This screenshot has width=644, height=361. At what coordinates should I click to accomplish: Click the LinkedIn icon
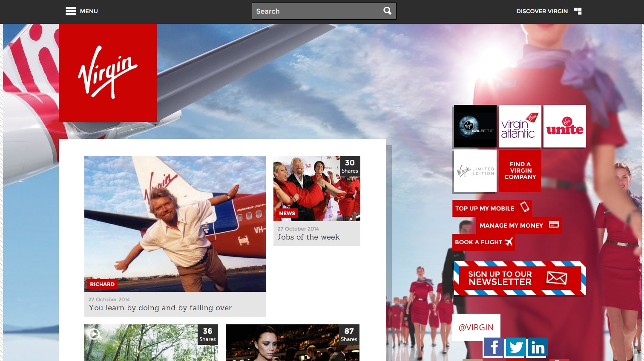[538, 347]
